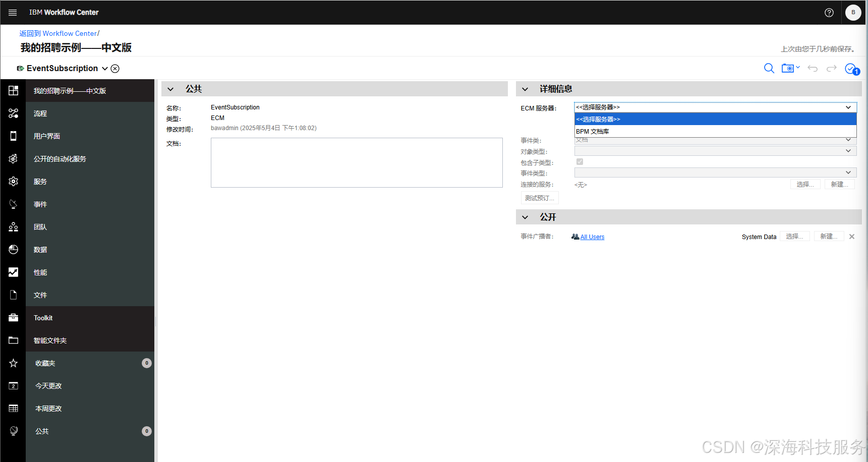This screenshot has width=868, height=462.
Task: Open Toolkit in the library sidebar
Action: [90, 318]
